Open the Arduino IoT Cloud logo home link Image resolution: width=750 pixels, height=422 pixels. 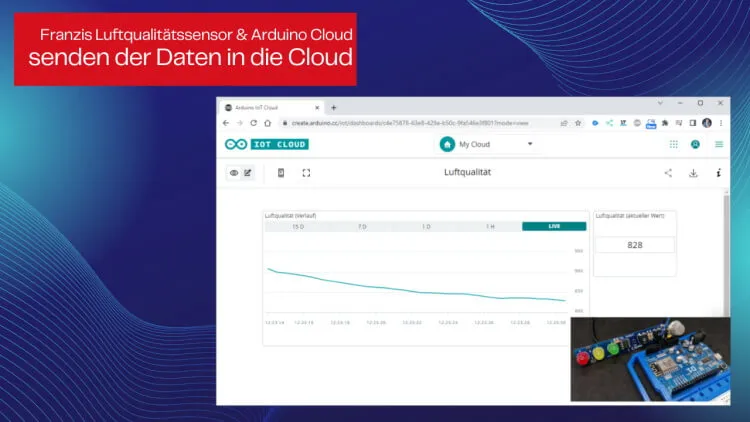(x=266, y=144)
